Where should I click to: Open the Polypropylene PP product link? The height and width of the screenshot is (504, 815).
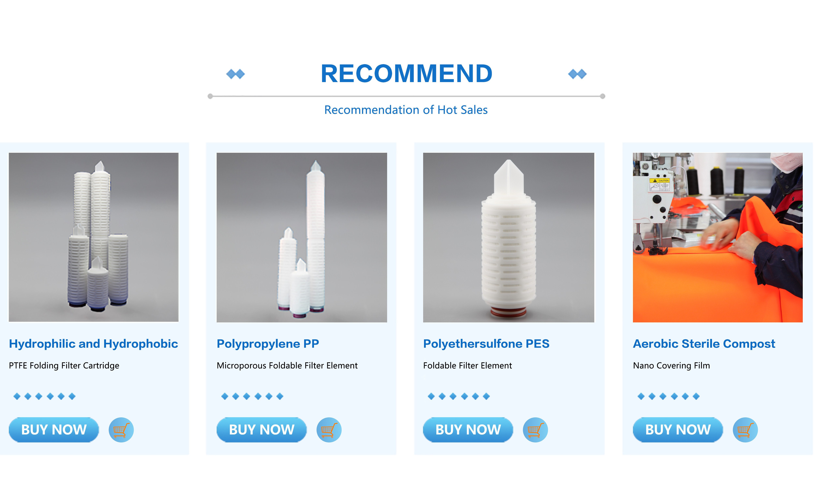point(268,344)
